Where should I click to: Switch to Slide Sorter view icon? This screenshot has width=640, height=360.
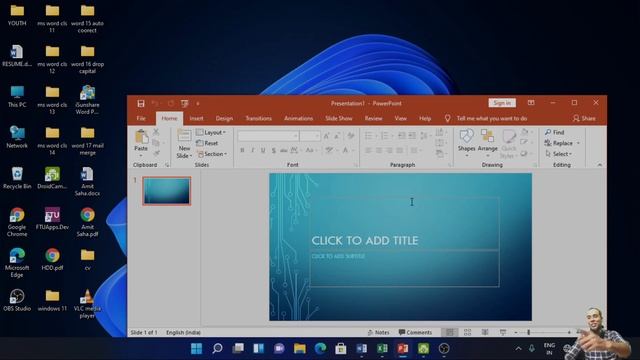467,332
